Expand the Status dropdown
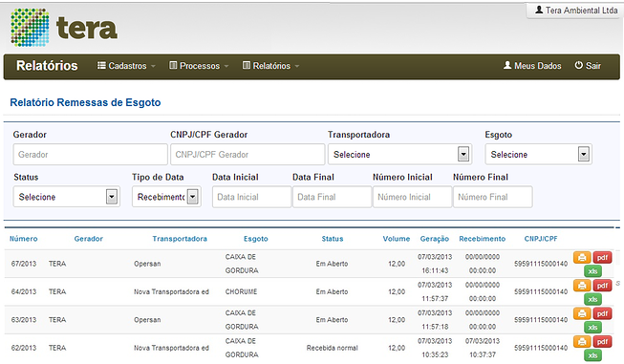The image size is (624, 364). (x=67, y=197)
